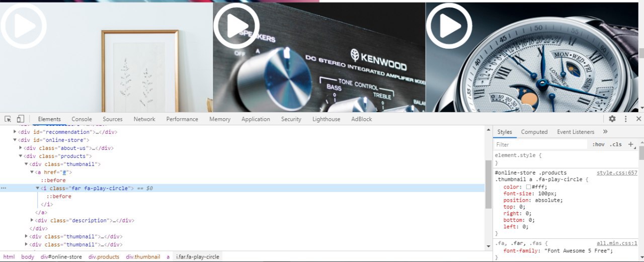Select div.products breadcrumb
Screen dimensions: 644x262
coord(104,256)
